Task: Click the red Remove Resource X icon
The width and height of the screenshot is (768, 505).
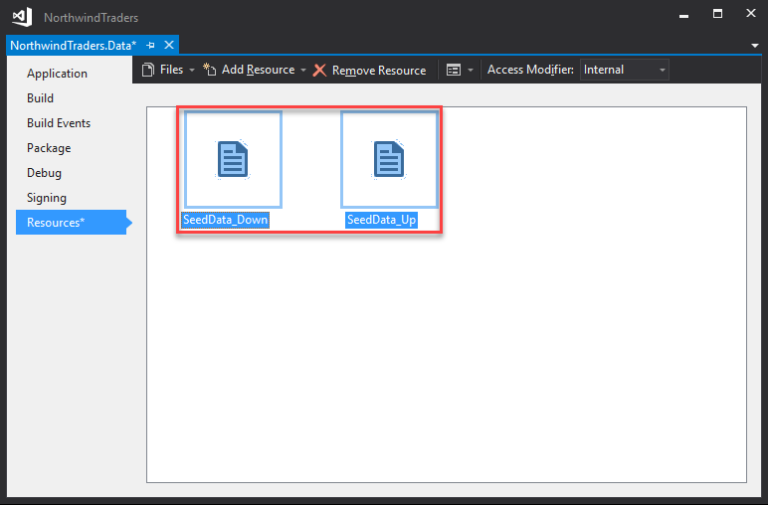Action: click(x=320, y=70)
